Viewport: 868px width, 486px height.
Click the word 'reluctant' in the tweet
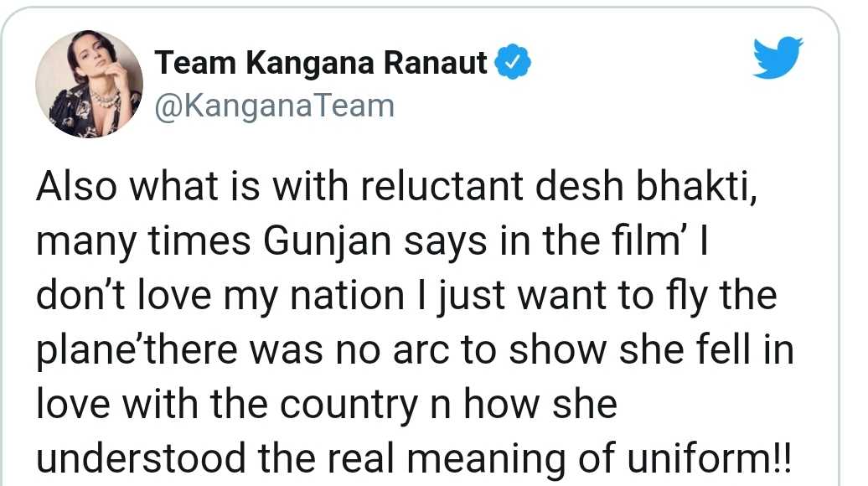pyautogui.click(x=442, y=186)
